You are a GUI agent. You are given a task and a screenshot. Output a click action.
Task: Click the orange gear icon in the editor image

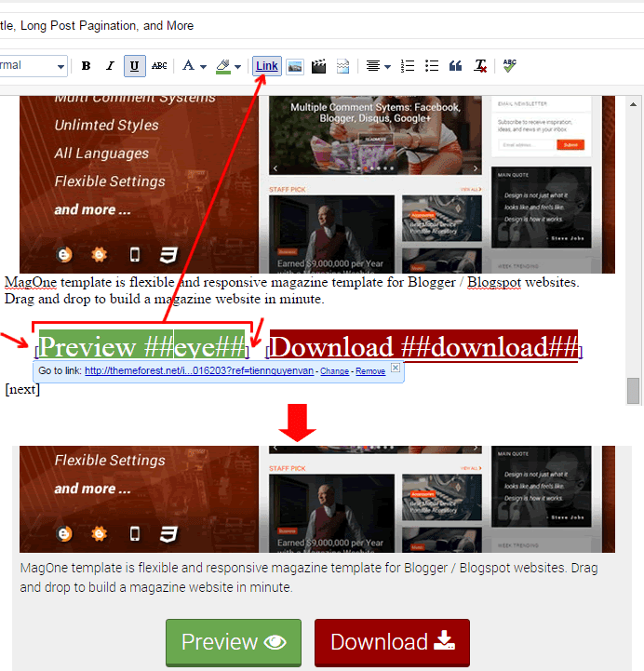[100, 255]
